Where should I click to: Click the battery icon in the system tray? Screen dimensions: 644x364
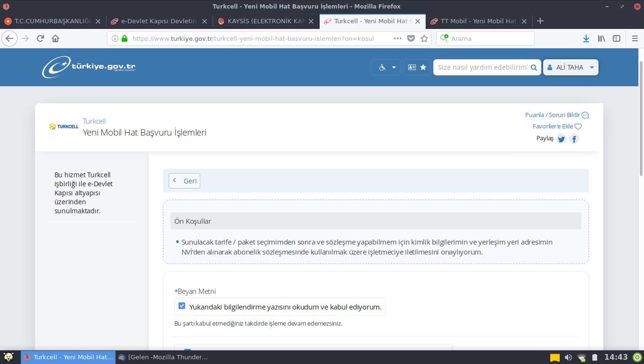pyautogui.click(x=595, y=358)
